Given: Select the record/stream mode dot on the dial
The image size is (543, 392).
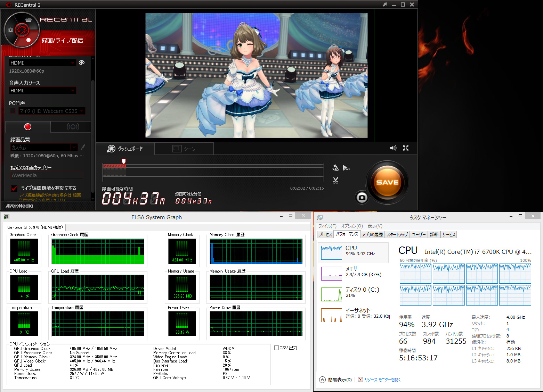Looking at the screenshot, I should (29, 40).
